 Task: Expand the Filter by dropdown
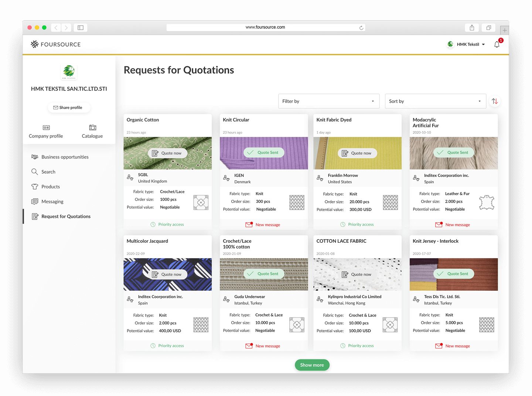[328, 101]
